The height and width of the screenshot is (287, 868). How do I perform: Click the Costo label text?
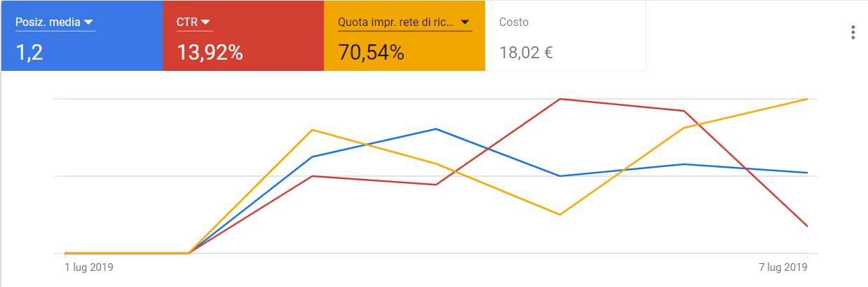pos(514,22)
